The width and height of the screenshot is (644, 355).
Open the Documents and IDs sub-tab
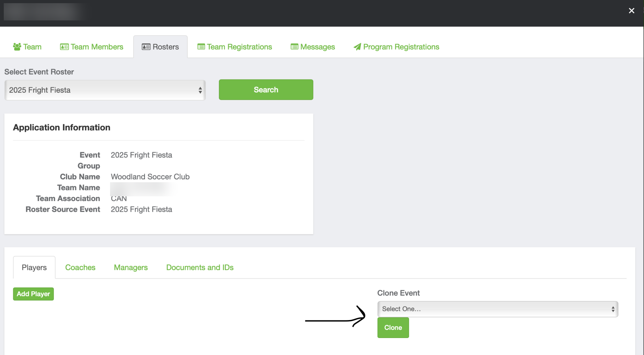(200, 268)
